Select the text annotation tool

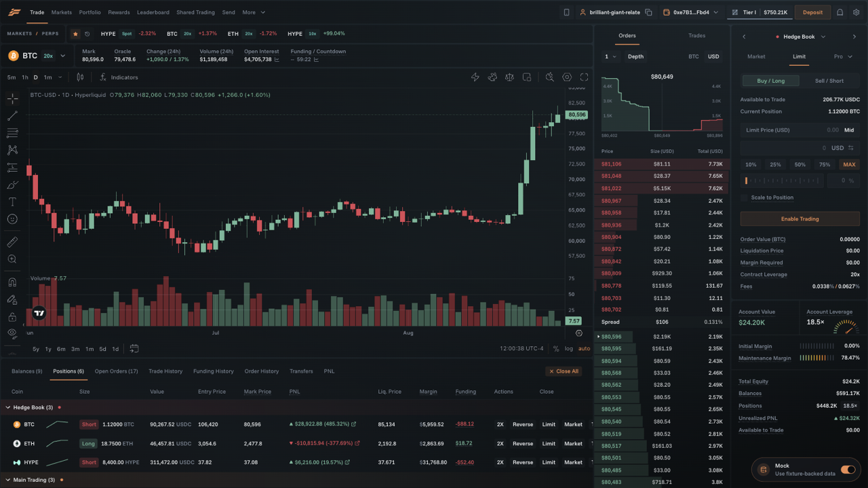(x=12, y=202)
